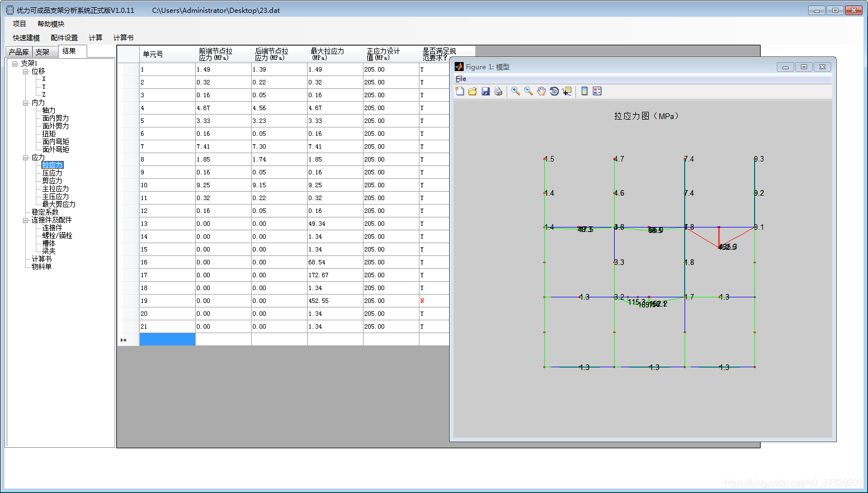Select 剪应力 in the tree
868x493 pixels.
tap(53, 181)
